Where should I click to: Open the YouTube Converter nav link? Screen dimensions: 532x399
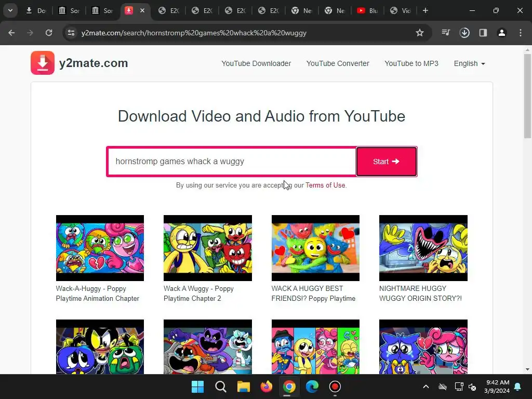click(x=338, y=63)
